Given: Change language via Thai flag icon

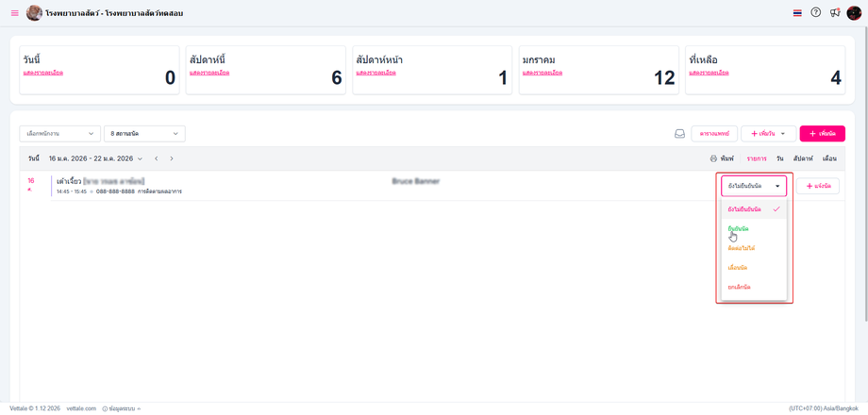Looking at the screenshot, I should [797, 13].
